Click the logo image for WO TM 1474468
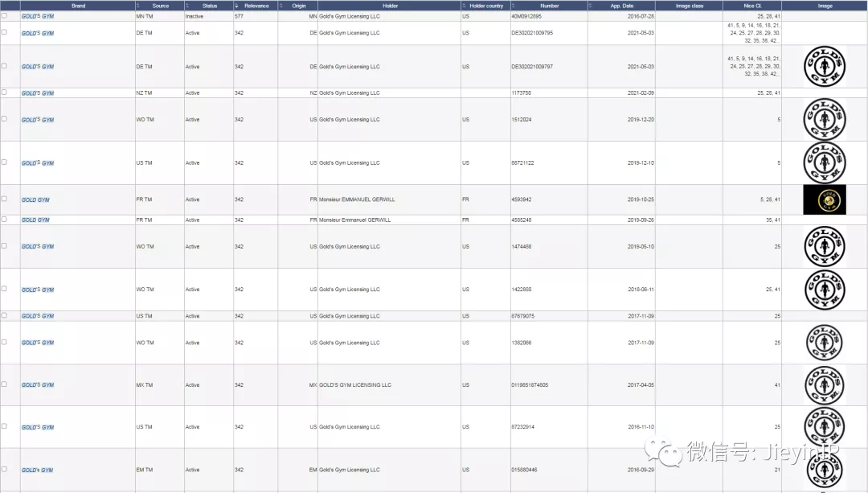Viewport: 868px width, 493px height. 825,246
